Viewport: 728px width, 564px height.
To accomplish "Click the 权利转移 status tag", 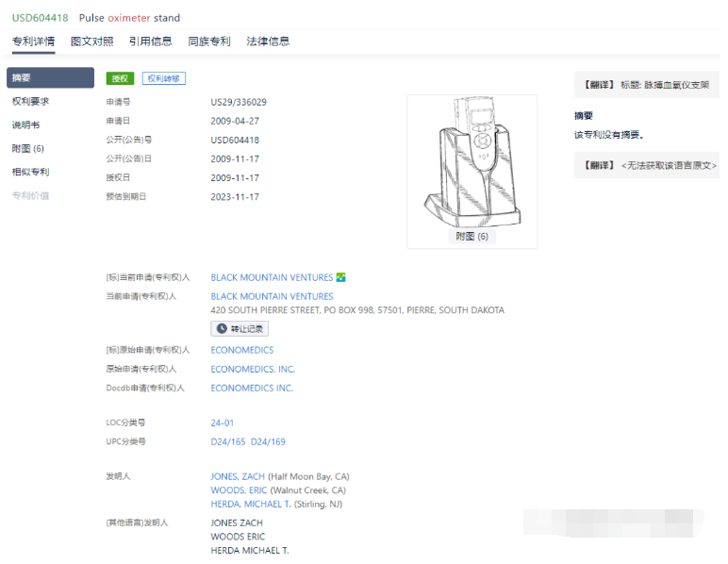I will point(164,78).
